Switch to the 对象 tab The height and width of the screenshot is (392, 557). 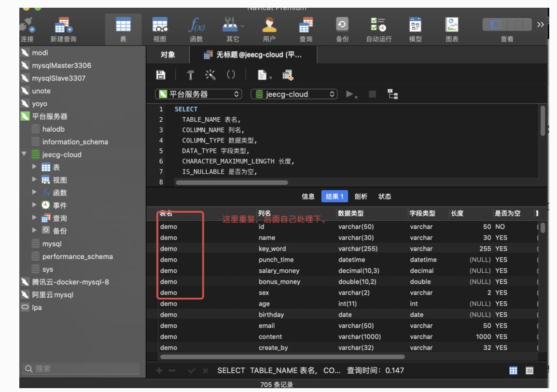pos(167,55)
